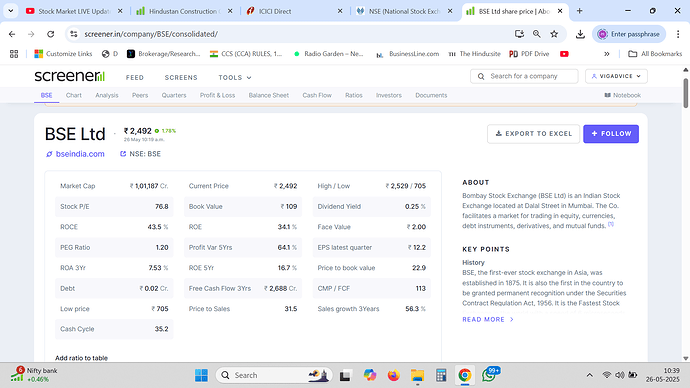Click the Stock P/E value 76.8

tap(161, 206)
